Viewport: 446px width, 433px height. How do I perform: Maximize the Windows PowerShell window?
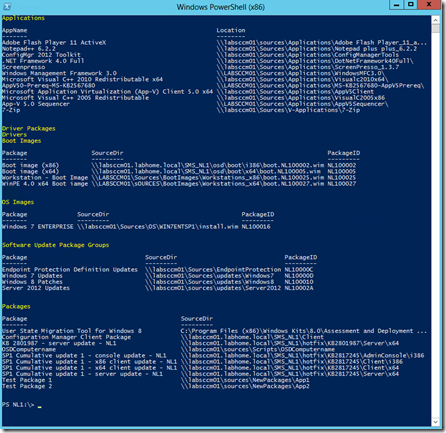pyautogui.click(x=411, y=5)
